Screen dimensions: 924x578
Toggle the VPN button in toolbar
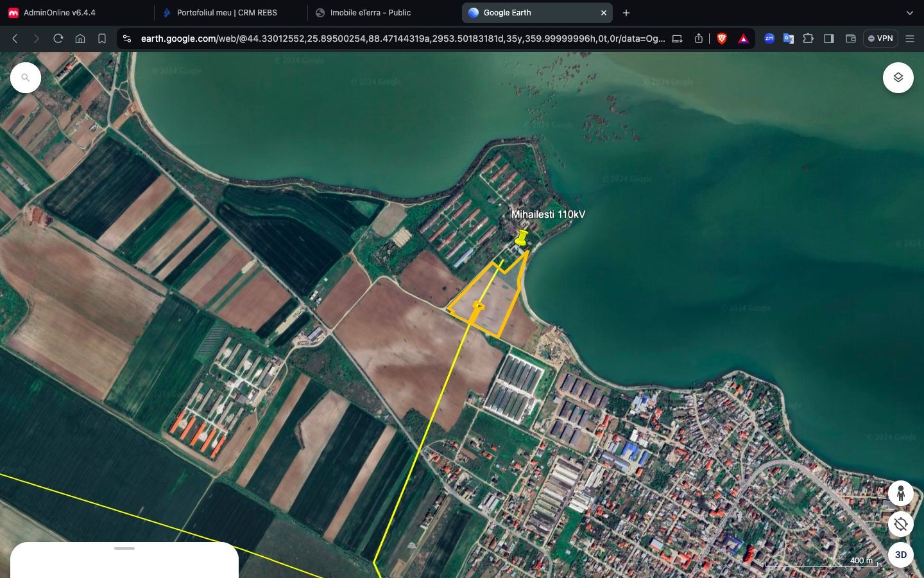click(880, 39)
